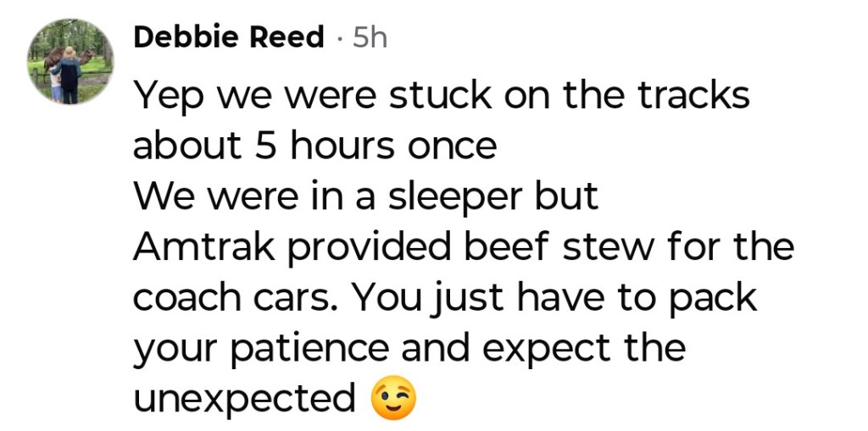
Task: Click the winking face emoji
Action: pos(394,398)
